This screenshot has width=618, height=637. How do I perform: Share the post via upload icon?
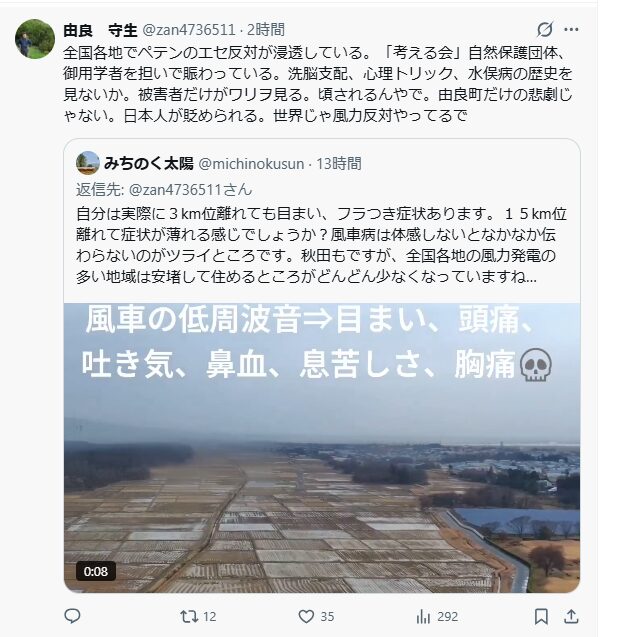click(571, 616)
